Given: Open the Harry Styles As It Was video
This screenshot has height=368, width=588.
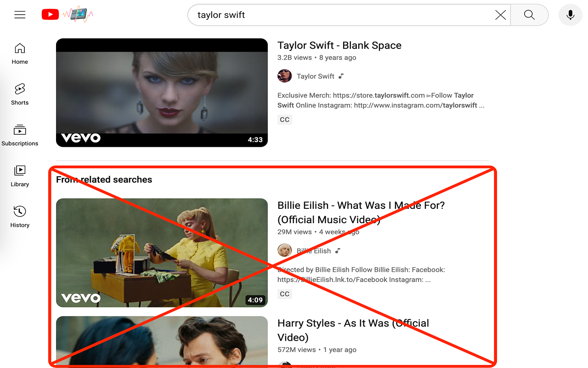Looking at the screenshot, I should [x=353, y=330].
